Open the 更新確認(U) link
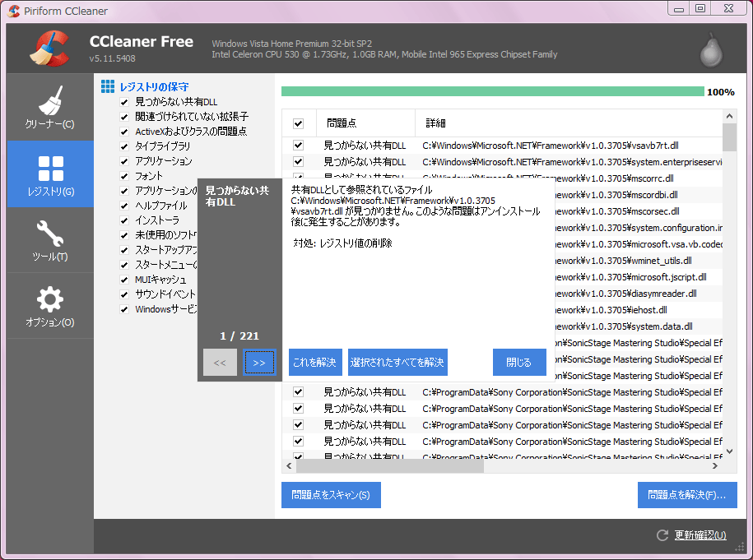Image resolution: width=753 pixels, height=560 pixels. click(x=700, y=535)
